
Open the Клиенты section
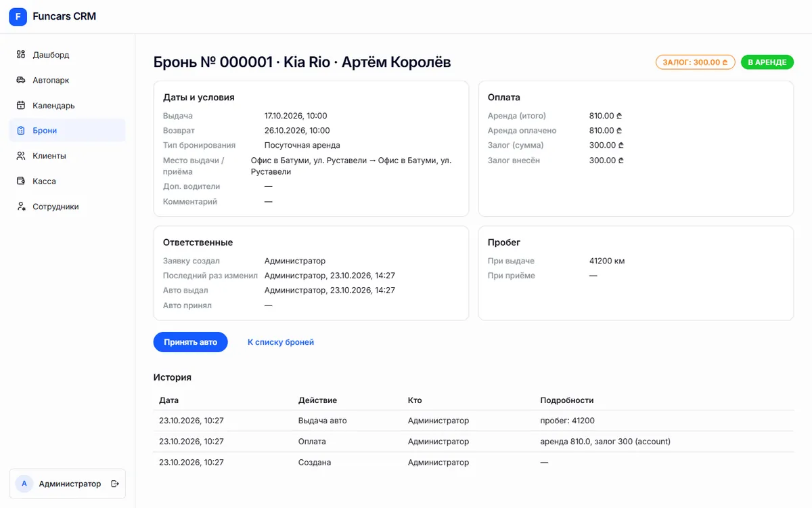pyautogui.click(x=67, y=156)
